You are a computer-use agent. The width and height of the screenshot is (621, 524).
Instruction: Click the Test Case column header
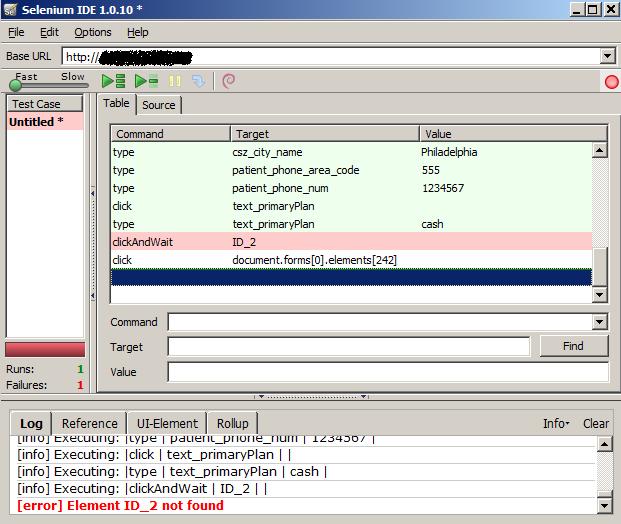tap(45, 104)
